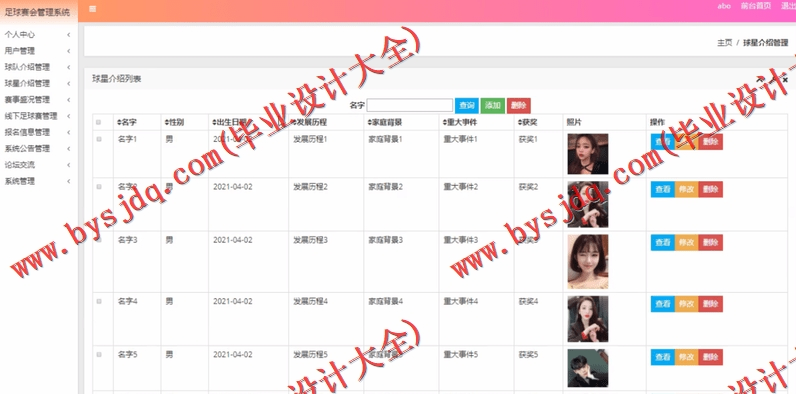Expand the 系统公告管理 sidebar chevron
The image size is (796, 394).
69,149
